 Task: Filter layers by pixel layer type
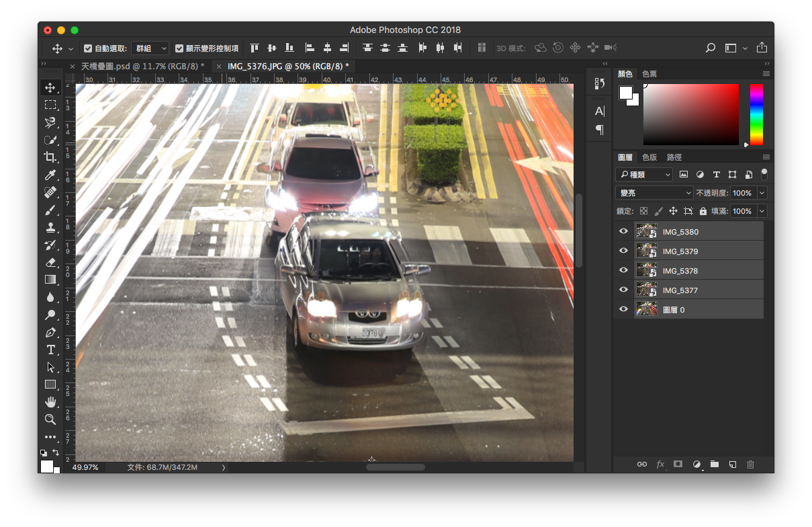(684, 174)
